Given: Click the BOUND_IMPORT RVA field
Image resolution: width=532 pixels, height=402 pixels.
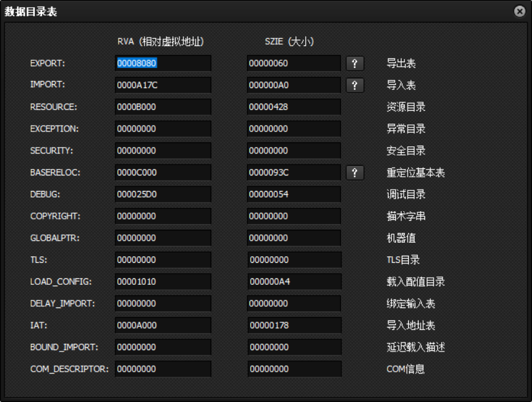Looking at the screenshot, I should click(163, 347).
